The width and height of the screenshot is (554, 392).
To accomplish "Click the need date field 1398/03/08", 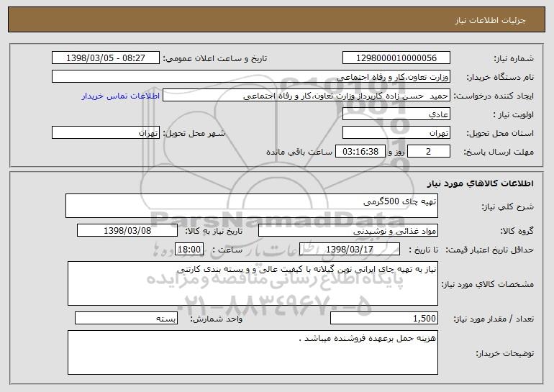I will pos(127,231).
